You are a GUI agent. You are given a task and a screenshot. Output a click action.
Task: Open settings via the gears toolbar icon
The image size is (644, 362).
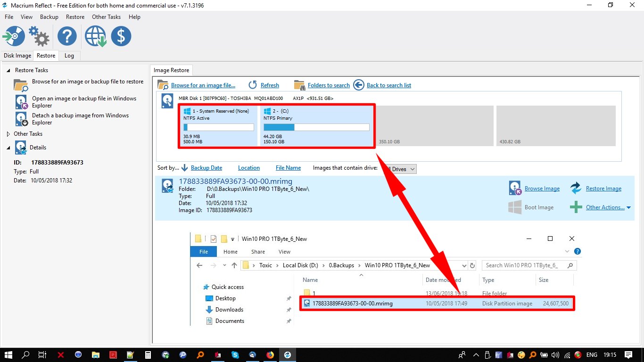point(39,36)
